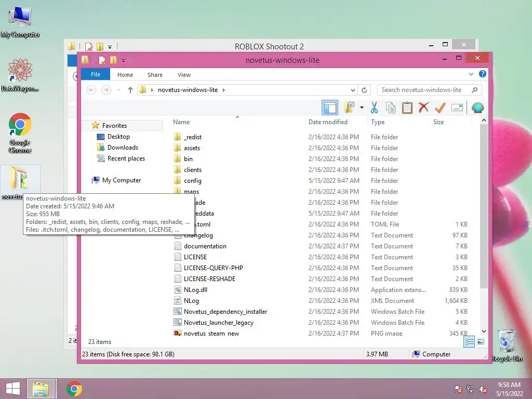
Task: Select the config folder
Action: 192,180
